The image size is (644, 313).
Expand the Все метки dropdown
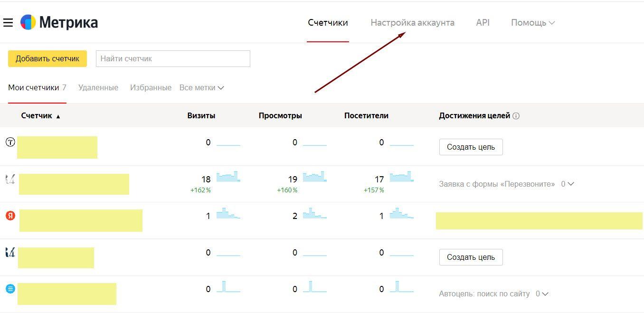pyautogui.click(x=201, y=87)
